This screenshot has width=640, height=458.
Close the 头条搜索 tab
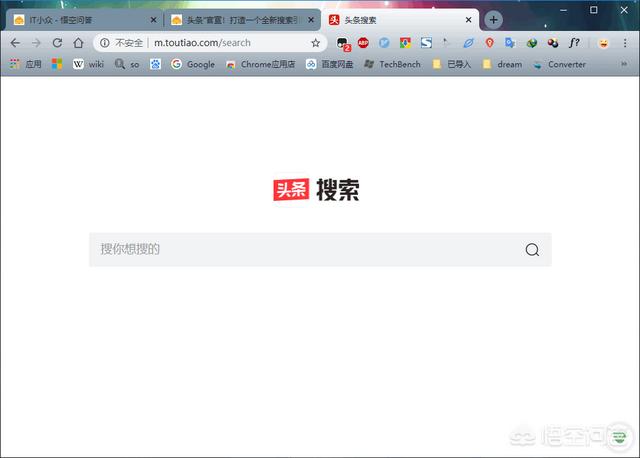468,20
